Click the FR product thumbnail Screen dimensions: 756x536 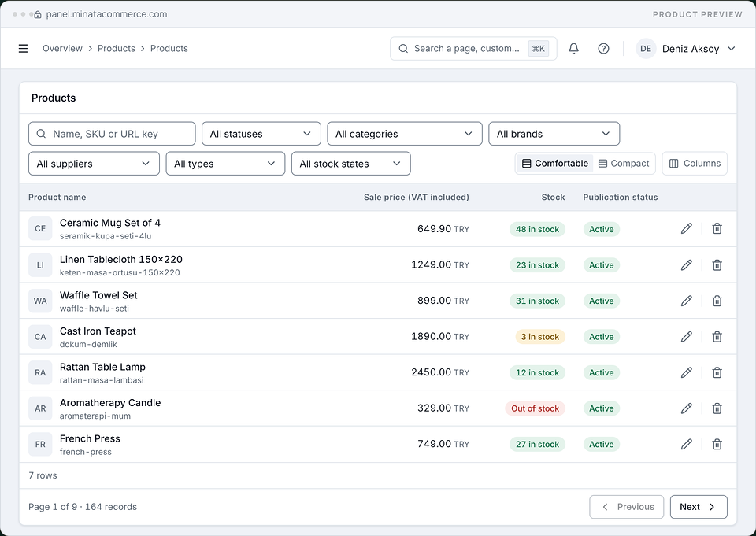pyautogui.click(x=40, y=444)
